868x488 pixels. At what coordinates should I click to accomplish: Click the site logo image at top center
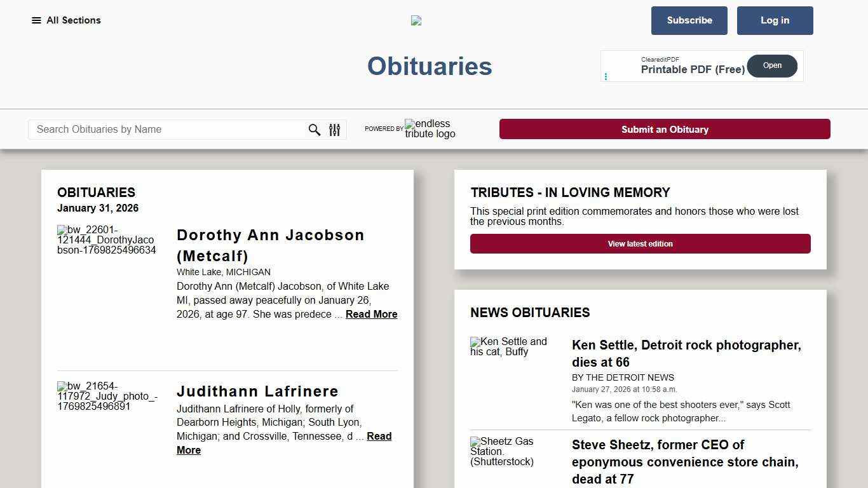pyautogui.click(x=416, y=20)
